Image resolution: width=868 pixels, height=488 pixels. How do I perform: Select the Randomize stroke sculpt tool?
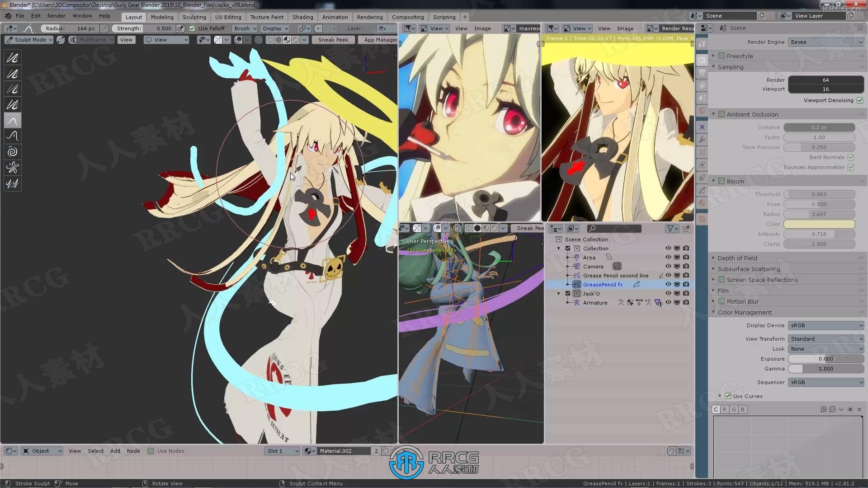[13, 105]
